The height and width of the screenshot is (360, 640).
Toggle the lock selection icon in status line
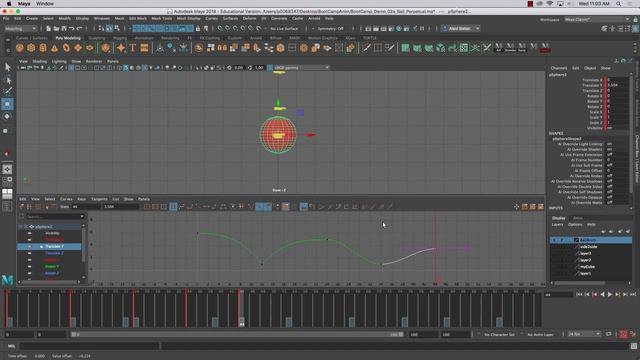pyautogui.click(x=198, y=29)
